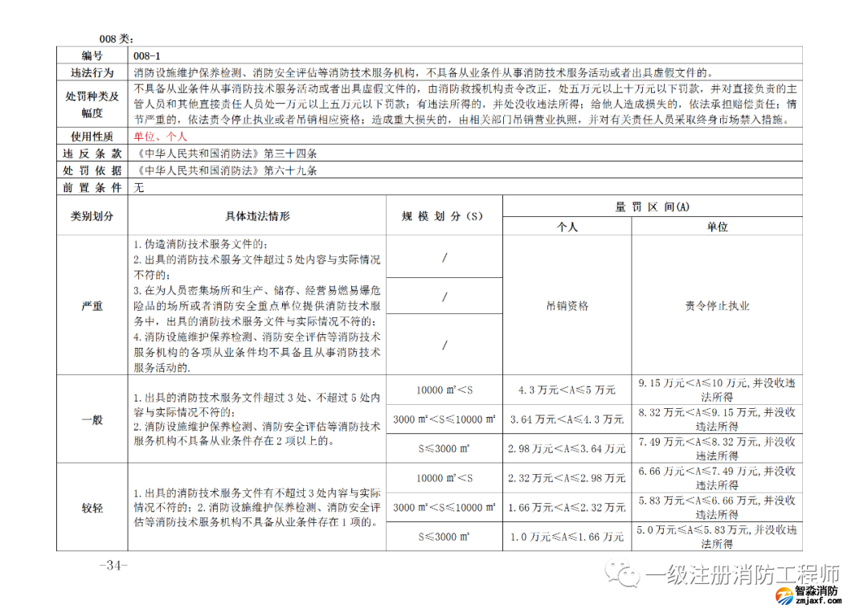Viewport: 868px width, 613px height.
Task: Click the 008类 heading above the table
Action: (x=116, y=39)
